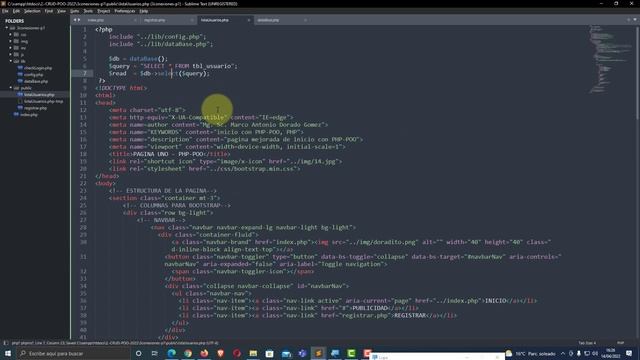Open registrar.php in the sidebar
640x360 pixels.
36,108
